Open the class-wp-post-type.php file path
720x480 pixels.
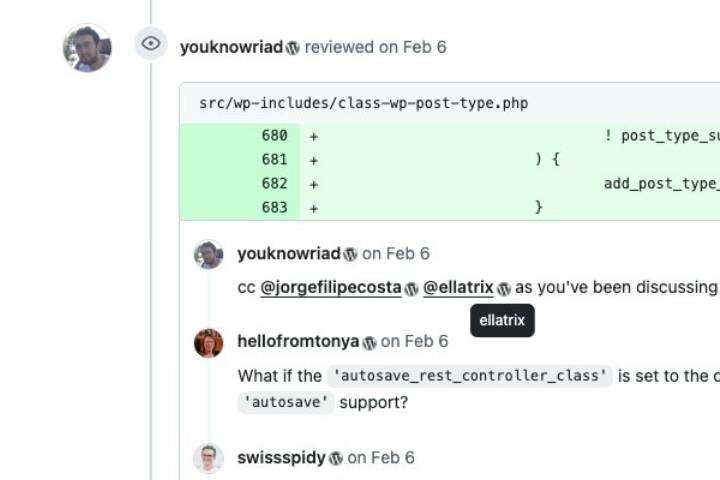coord(363,103)
